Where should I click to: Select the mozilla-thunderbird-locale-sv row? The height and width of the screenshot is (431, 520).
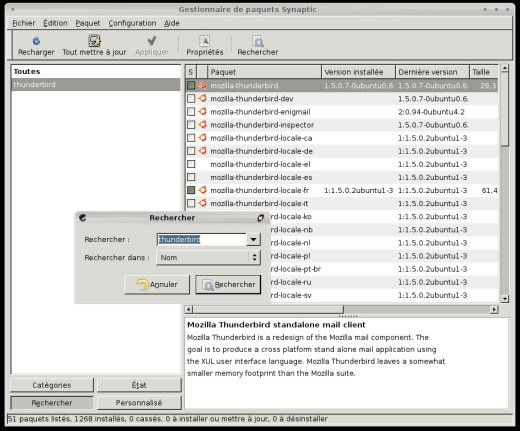[x=384, y=295]
